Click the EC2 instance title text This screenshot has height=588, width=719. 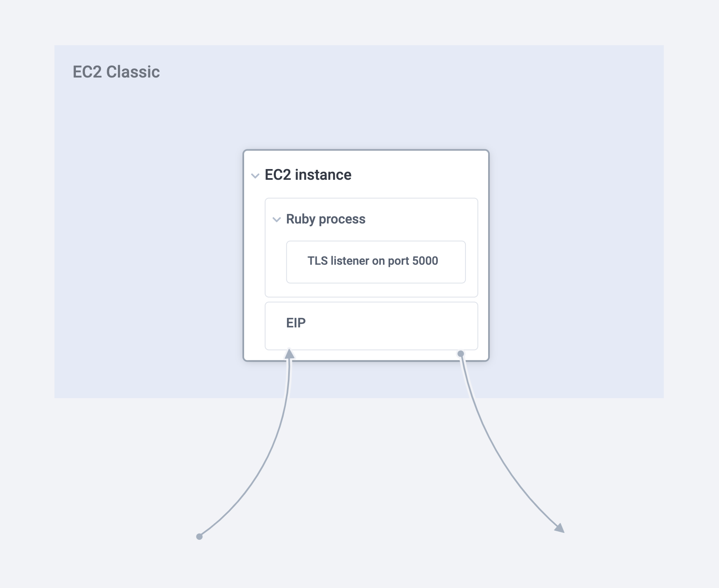(x=308, y=175)
